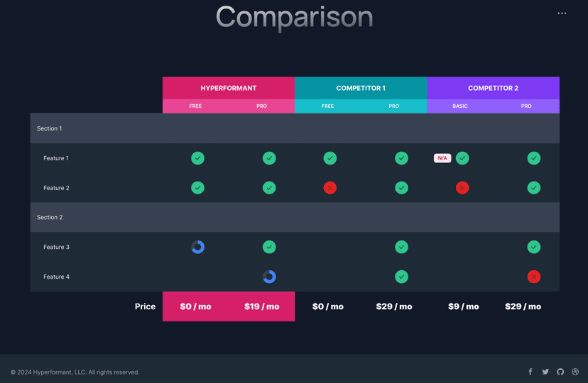
Task: Click the N/A badge in Feature 1 row
Action: pyautogui.click(x=442, y=158)
